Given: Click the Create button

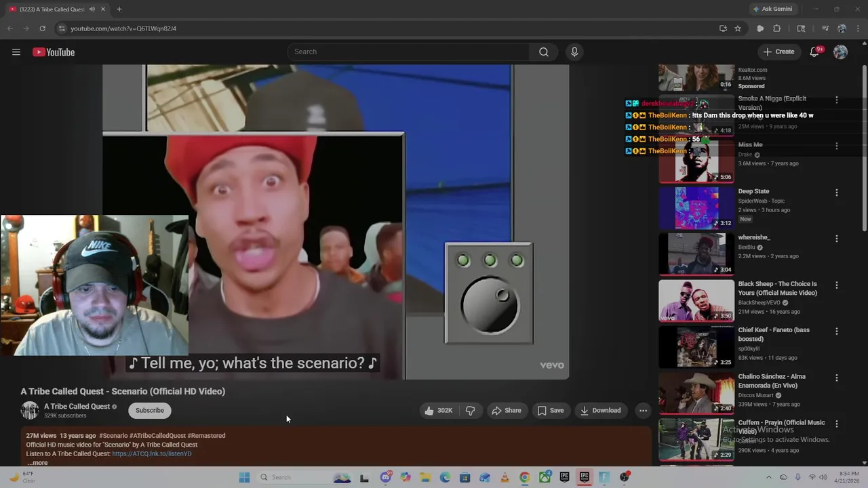Looking at the screenshot, I should click(x=778, y=52).
